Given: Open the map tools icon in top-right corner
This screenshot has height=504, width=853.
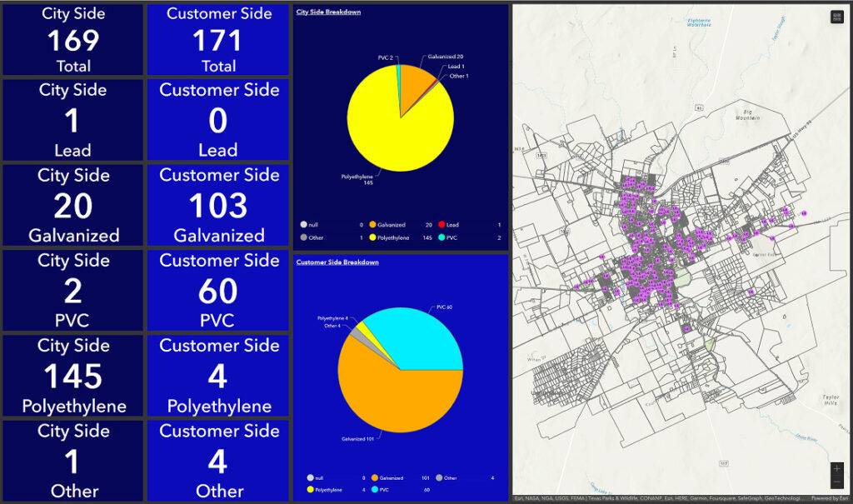Looking at the screenshot, I should click(x=836, y=17).
